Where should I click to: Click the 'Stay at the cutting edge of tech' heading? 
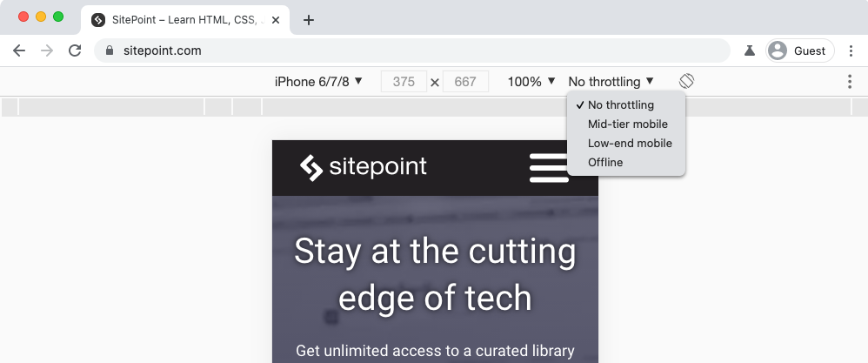click(435, 274)
